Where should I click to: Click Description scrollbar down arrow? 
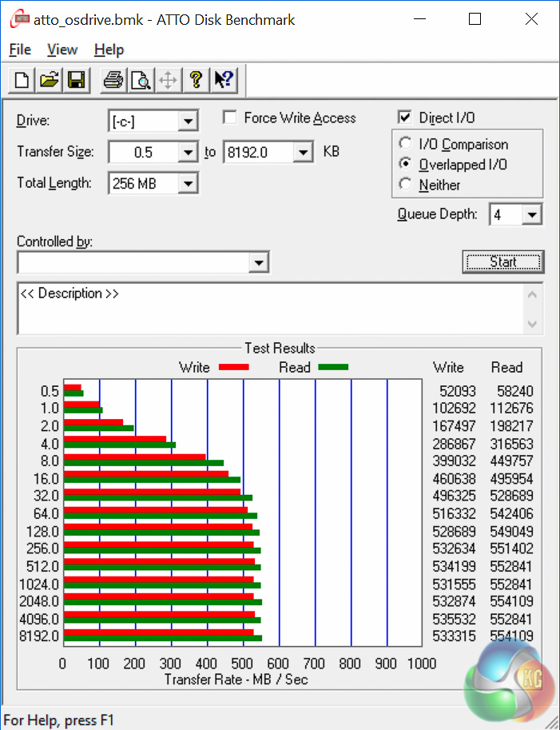point(533,324)
